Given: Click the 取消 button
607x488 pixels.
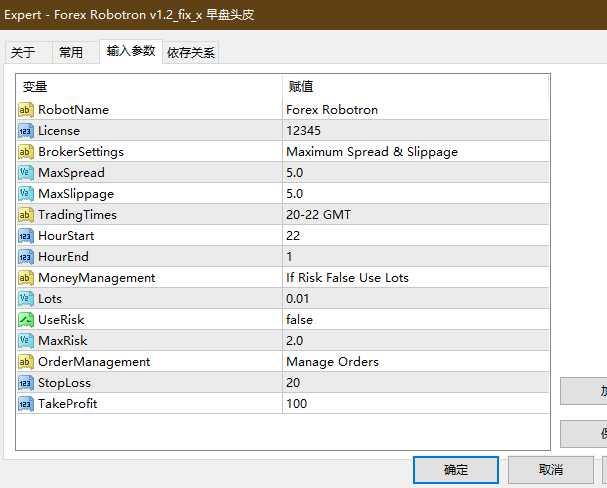Looking at the screenshot, I should (x=550, y=470).
